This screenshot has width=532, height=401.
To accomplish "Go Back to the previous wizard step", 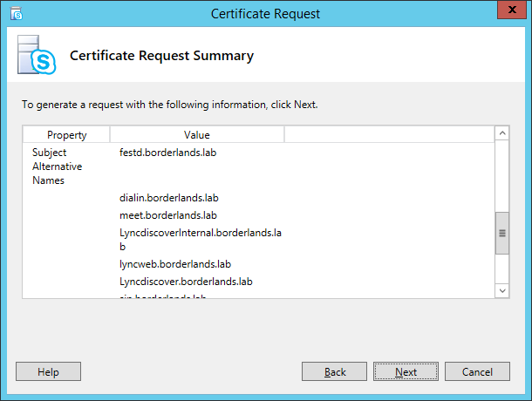I will point(334,371).
